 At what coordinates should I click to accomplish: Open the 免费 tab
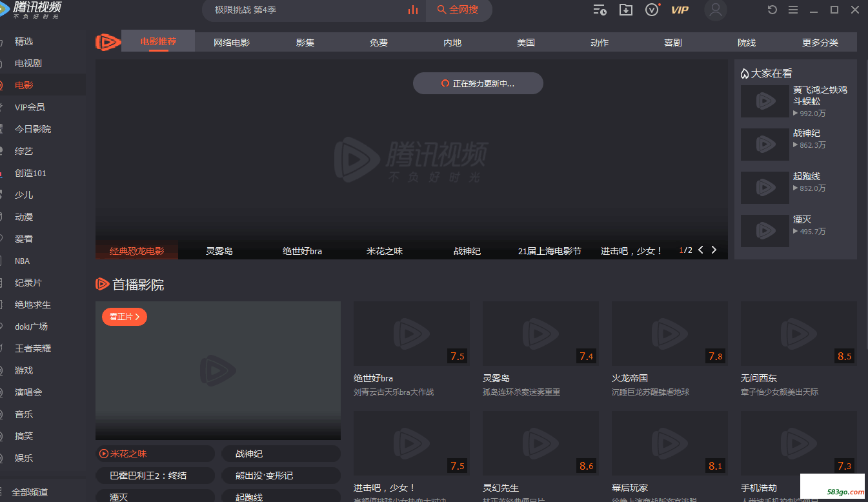(379, 43)
